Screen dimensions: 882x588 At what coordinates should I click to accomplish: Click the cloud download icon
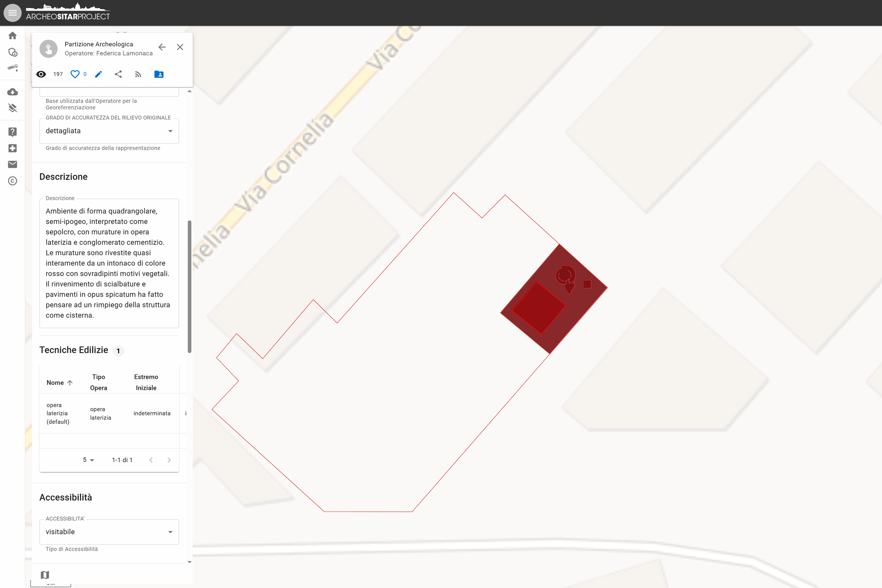click(x=12, y=92)
